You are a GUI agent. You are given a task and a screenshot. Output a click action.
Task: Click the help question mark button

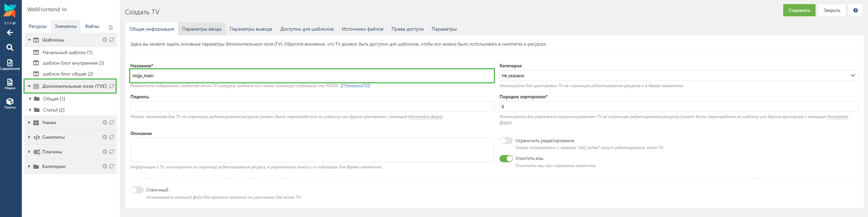click(x=855, y=10)
